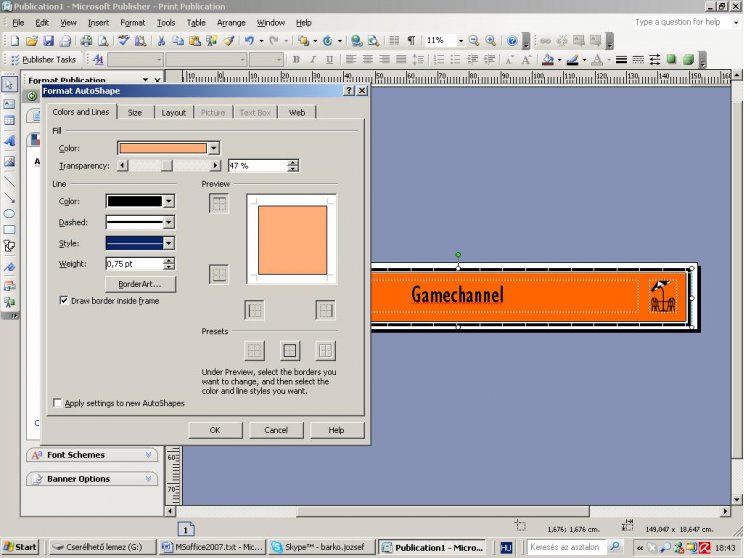The height and width of the screenshot is (558, 744).
Task: Click the Line Color pen icon
Action: [x=573, y=60]
